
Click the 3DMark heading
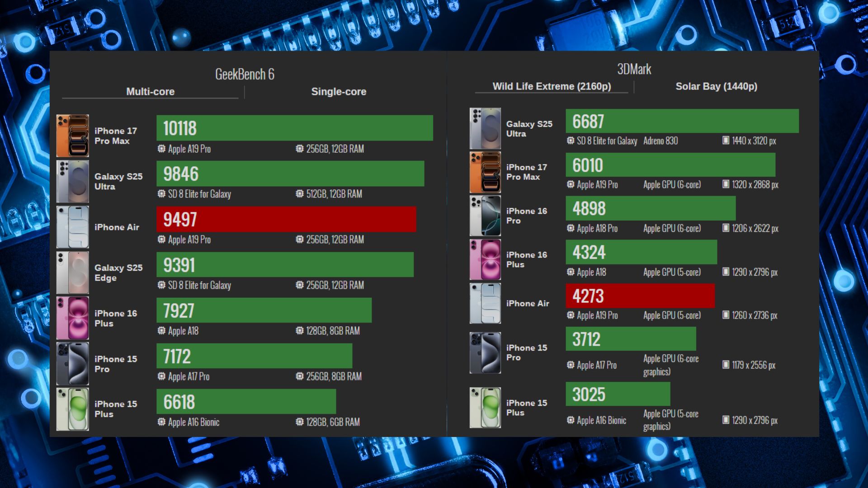[634, 69]
